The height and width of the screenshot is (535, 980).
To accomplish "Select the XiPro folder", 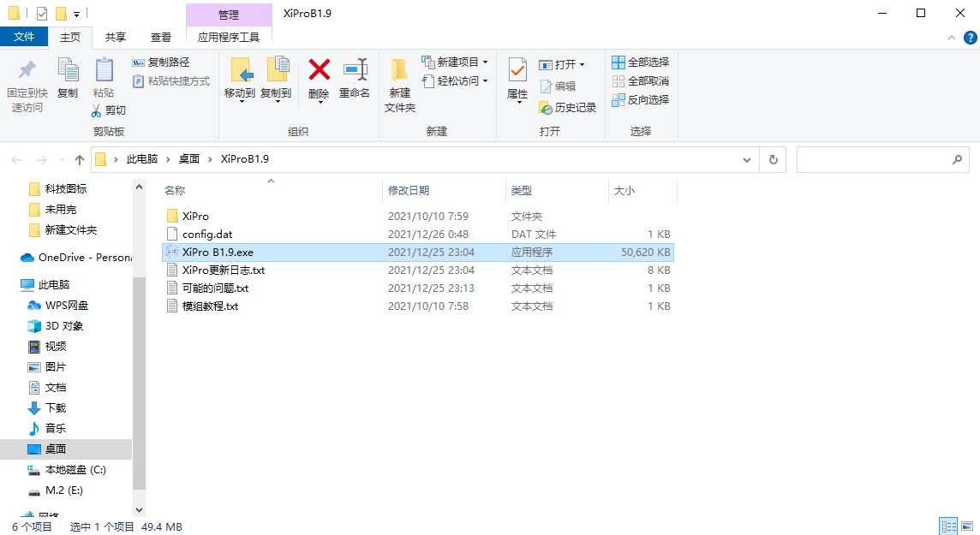I will point(417,216).
